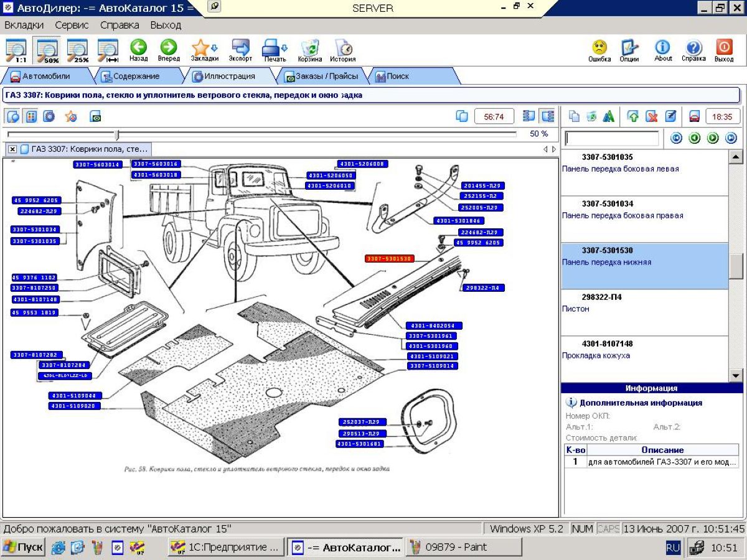Select the 50% zoom toolbar button

pyautogui.click(x=48, y=51)
